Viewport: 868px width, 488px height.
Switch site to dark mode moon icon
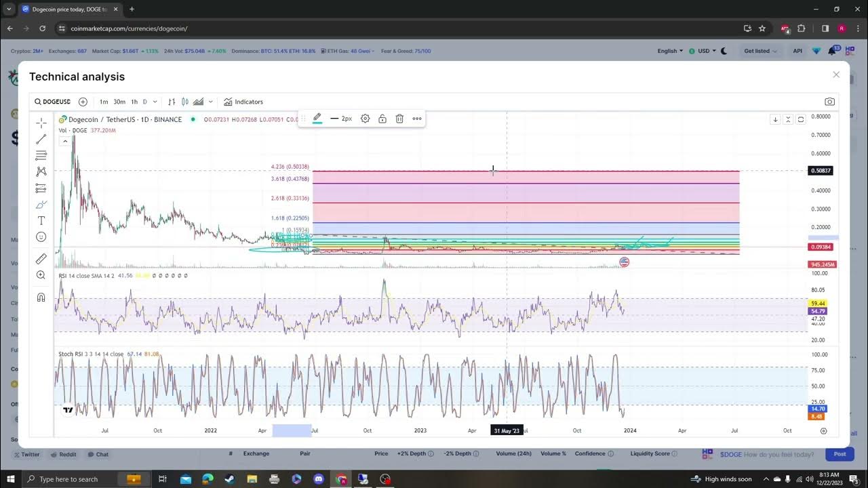[724, 51]
